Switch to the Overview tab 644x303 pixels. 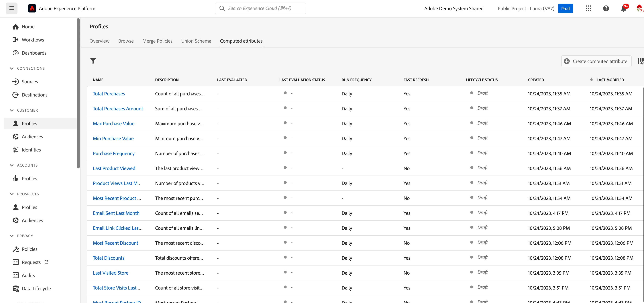tap(99, 41)
